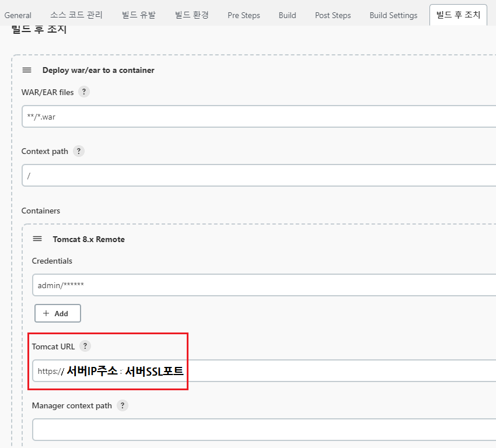Jump to Post Steps tab

(x=333, y=15)
